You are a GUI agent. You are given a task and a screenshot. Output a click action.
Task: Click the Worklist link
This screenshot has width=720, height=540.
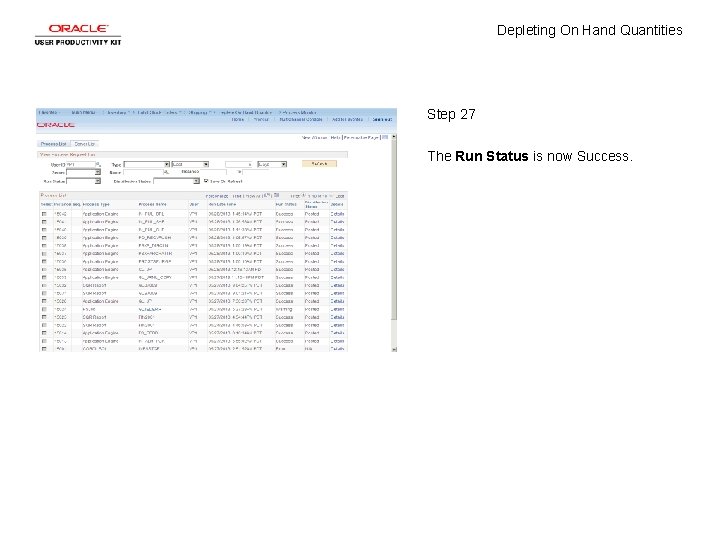pyautogui.click(x=261, y=119)
